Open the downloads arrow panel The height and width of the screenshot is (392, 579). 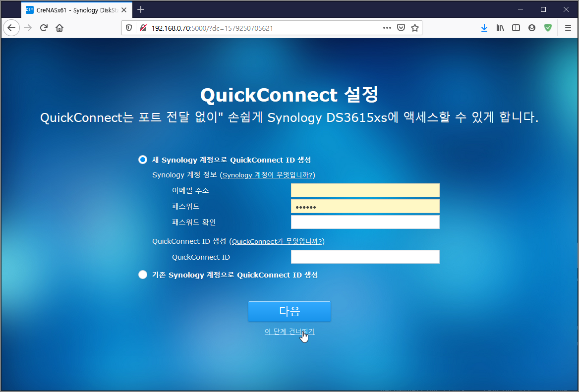pos(484,28)
